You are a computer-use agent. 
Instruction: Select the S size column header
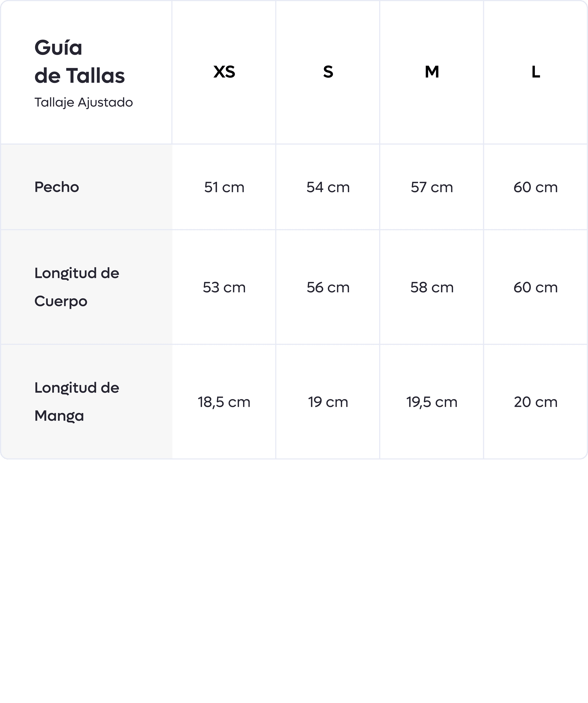point(328,72)
